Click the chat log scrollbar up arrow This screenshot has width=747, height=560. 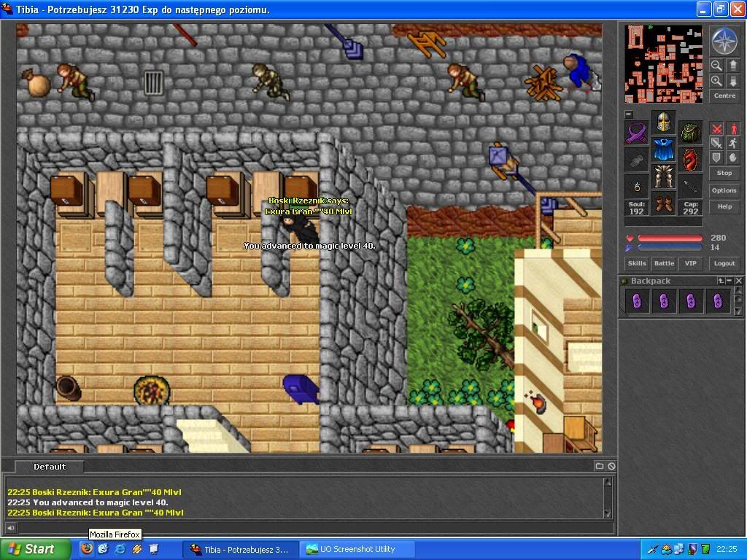608,482
